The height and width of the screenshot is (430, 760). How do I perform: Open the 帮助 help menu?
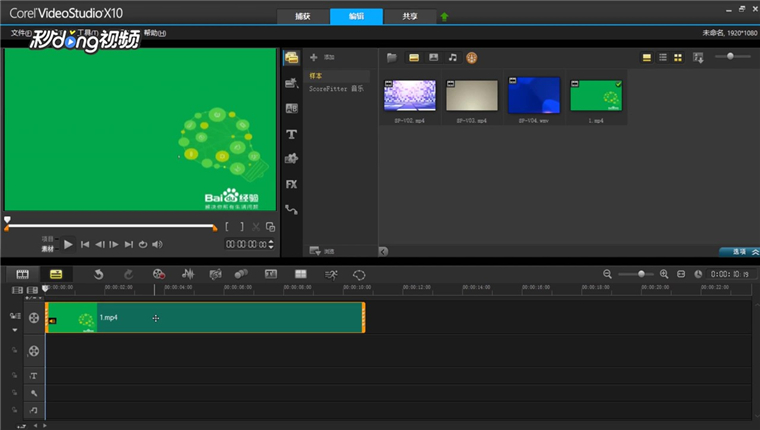(155, 33)
